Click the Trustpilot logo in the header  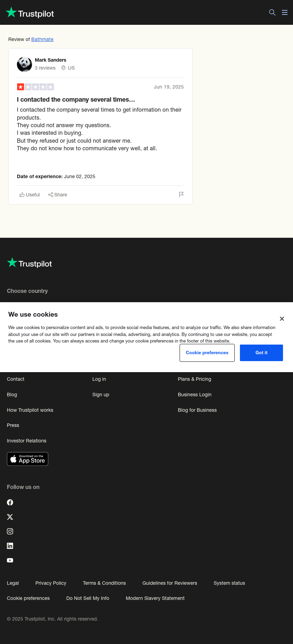(x=30, y=13)
